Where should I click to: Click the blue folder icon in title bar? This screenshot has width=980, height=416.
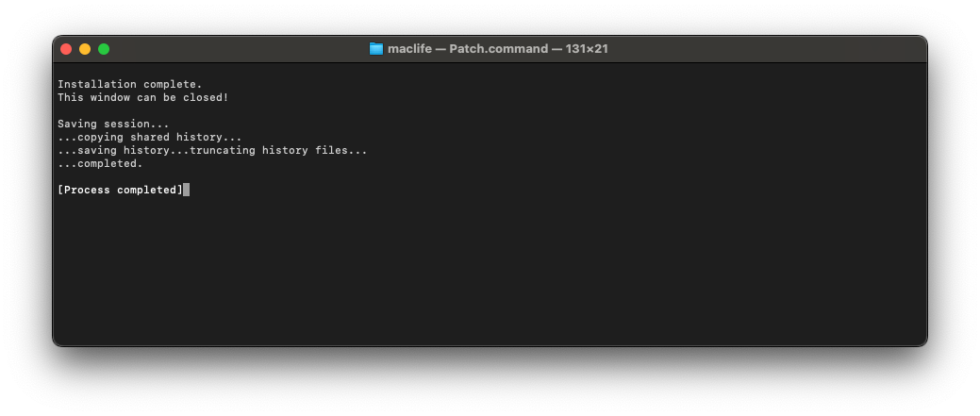[x=376, y=49]
